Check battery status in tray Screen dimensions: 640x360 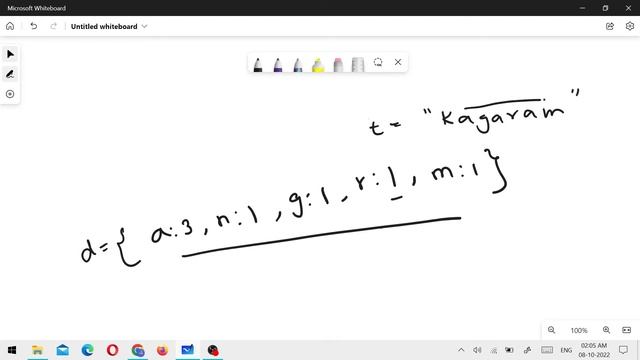(x=509, y=350)
